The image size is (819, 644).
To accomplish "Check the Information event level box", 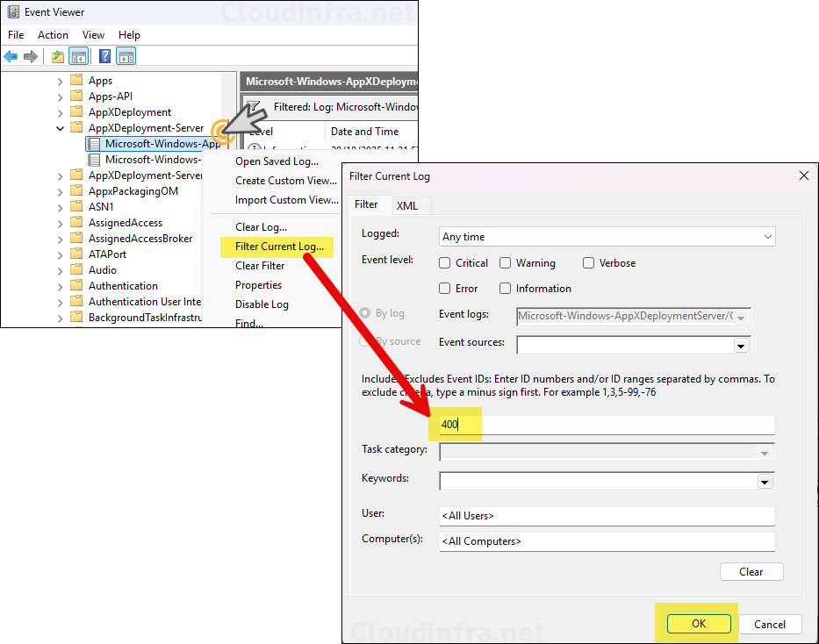I will coord(505,288).
